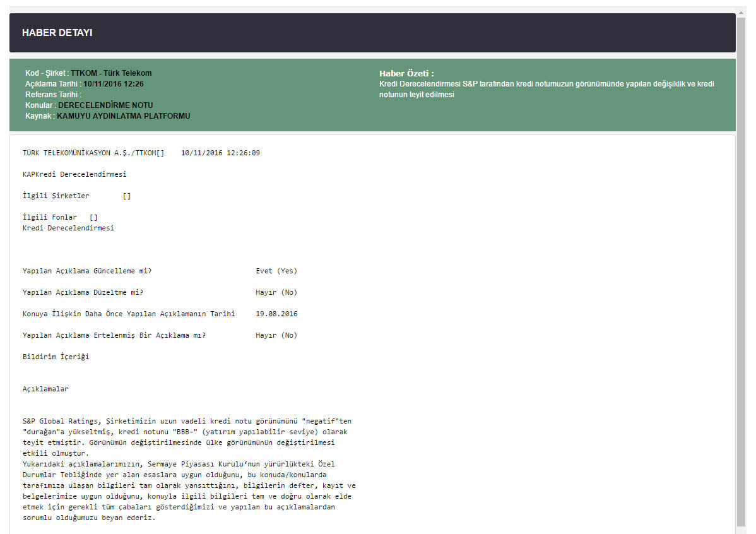Click the Yapılan Açıklama Güncelleme mi? question

click(87, 271)
